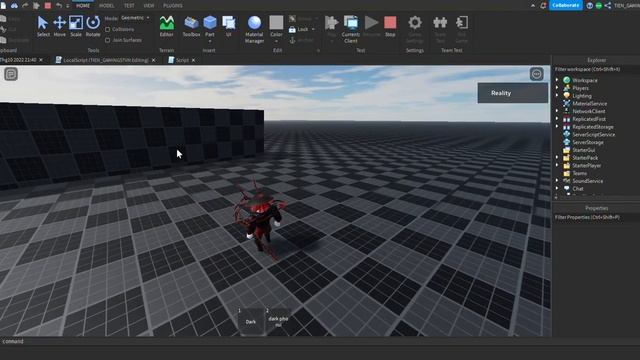Expand the StarterPack node

click(x=557, y=158)
